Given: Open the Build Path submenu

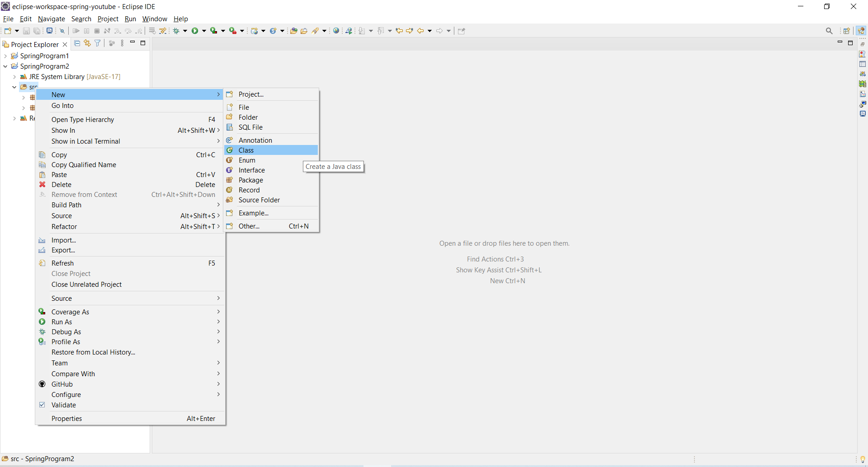Looking at the screenshot, I should click(x=130, y=205).
